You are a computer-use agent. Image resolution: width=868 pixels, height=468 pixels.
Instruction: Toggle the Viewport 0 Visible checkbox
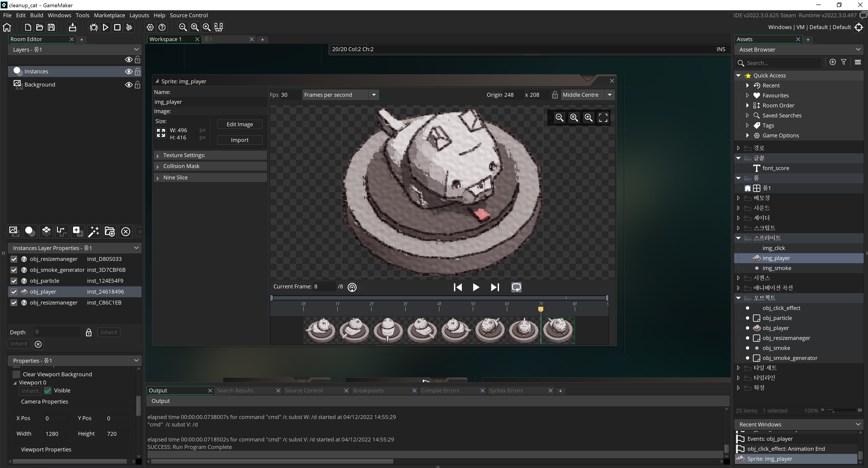coord(47,391)
